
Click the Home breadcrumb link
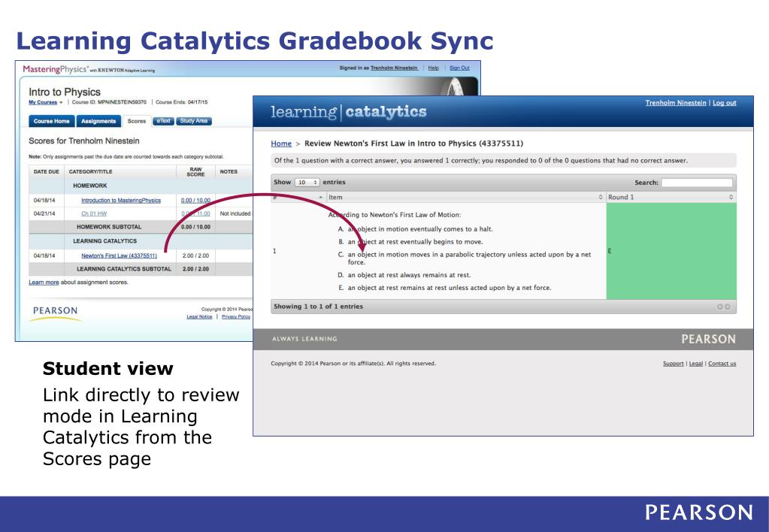(281, 144)
